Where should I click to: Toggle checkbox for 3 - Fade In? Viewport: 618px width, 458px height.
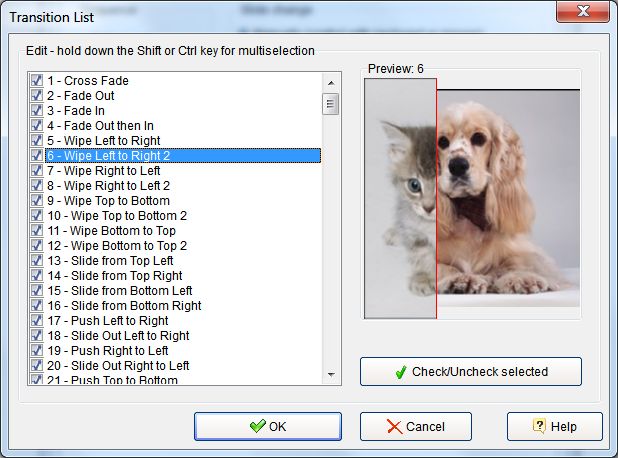pyautogui.click(x=37, y=110)
